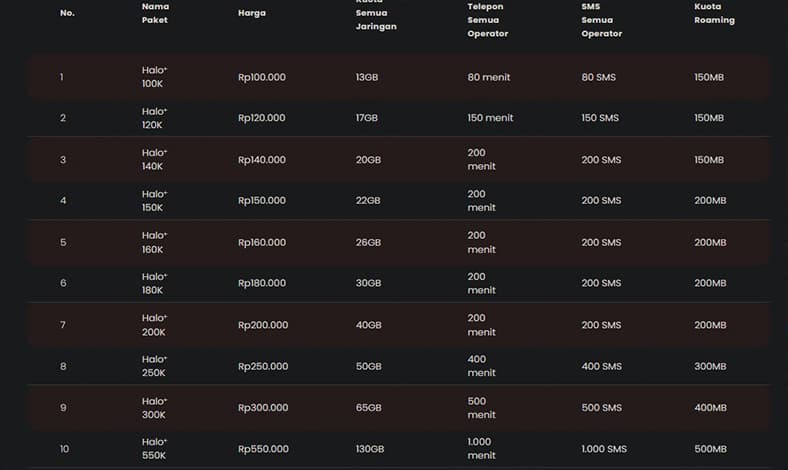Click the '500 menit' call cell
This screenshot has height=470, width=788.
(481, 408)
